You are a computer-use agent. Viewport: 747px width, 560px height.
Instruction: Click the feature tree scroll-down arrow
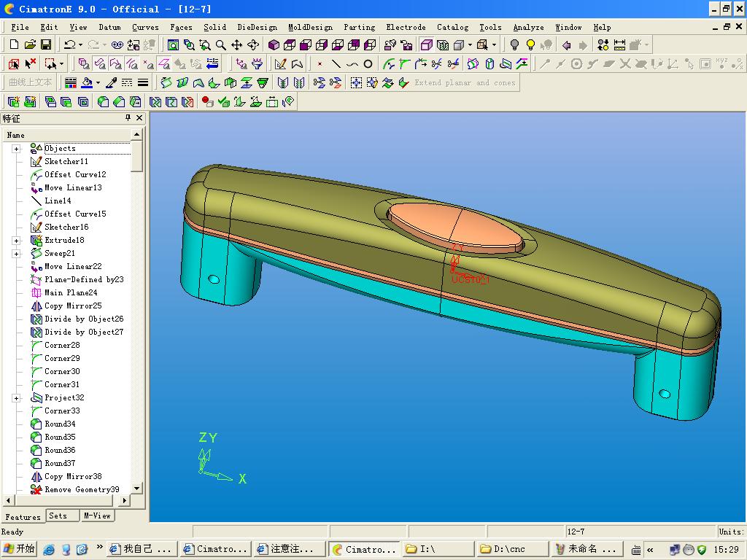pos(136,488)
